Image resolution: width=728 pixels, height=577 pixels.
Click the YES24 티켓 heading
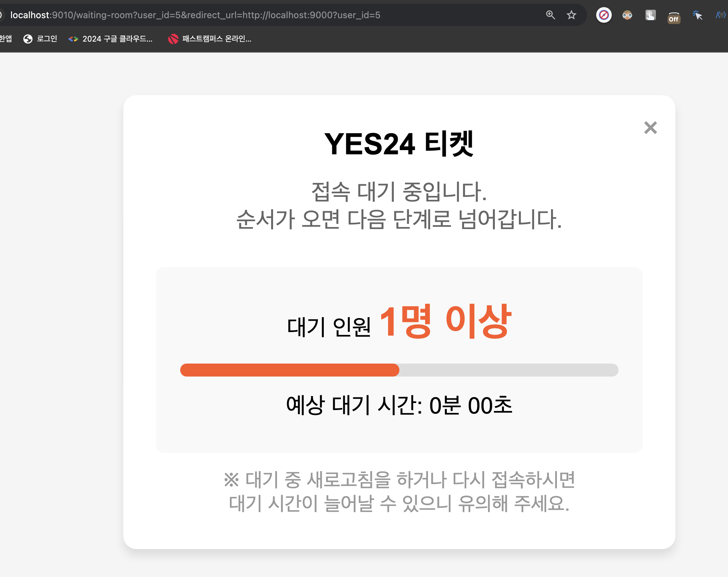coord(399,144)
